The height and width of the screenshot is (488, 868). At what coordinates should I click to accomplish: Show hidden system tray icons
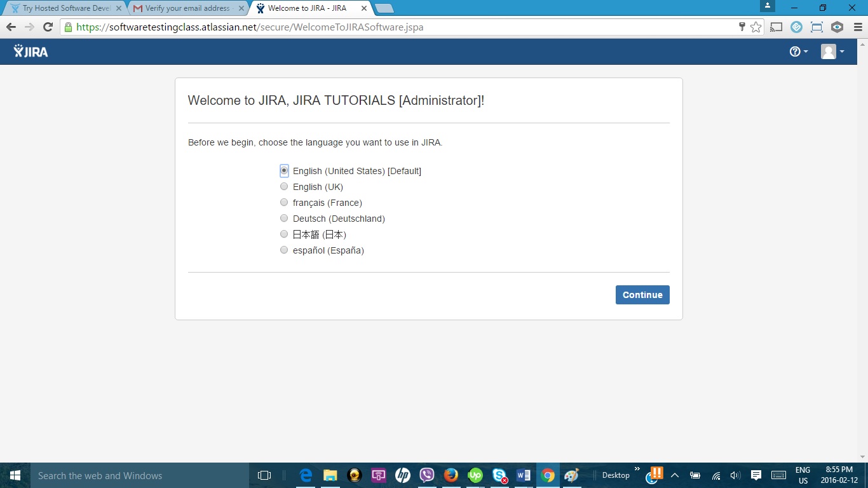tap(675, 475)
